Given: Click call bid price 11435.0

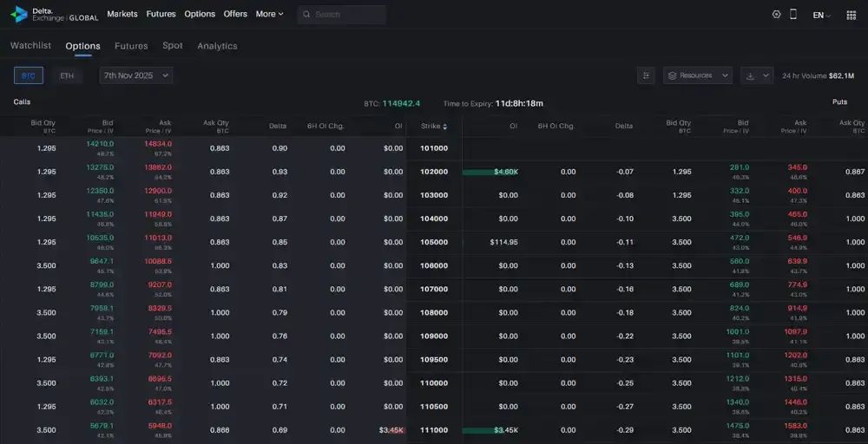Looking at the screenshot, I should pos(100,214).
